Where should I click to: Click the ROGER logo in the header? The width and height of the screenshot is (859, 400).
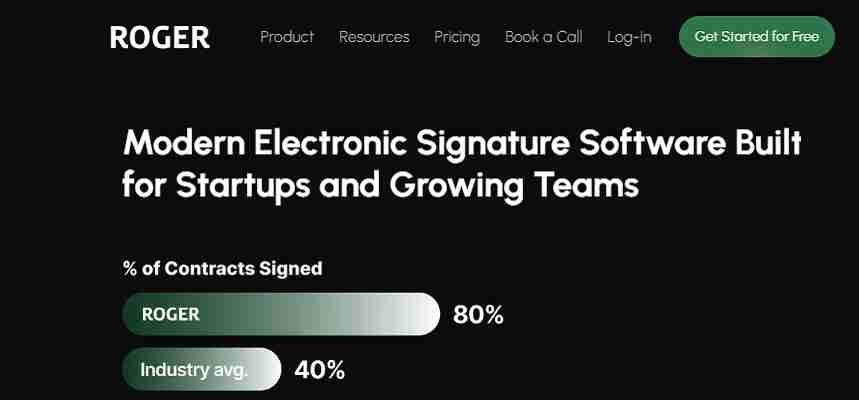click(160, 37)
